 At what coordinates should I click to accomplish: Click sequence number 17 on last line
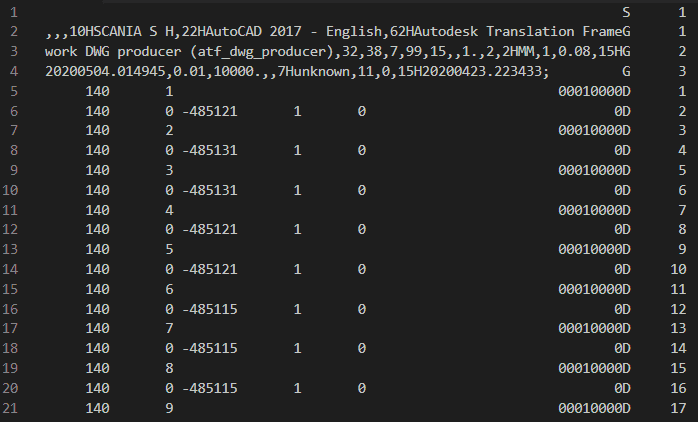[678, 408]
